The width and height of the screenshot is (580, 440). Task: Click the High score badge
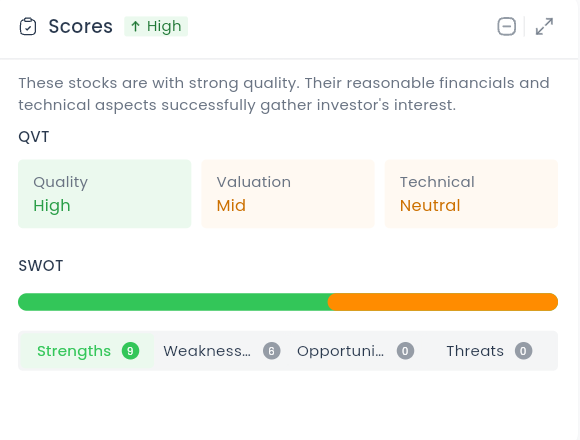pyautogui.click(x=156, y=26)
